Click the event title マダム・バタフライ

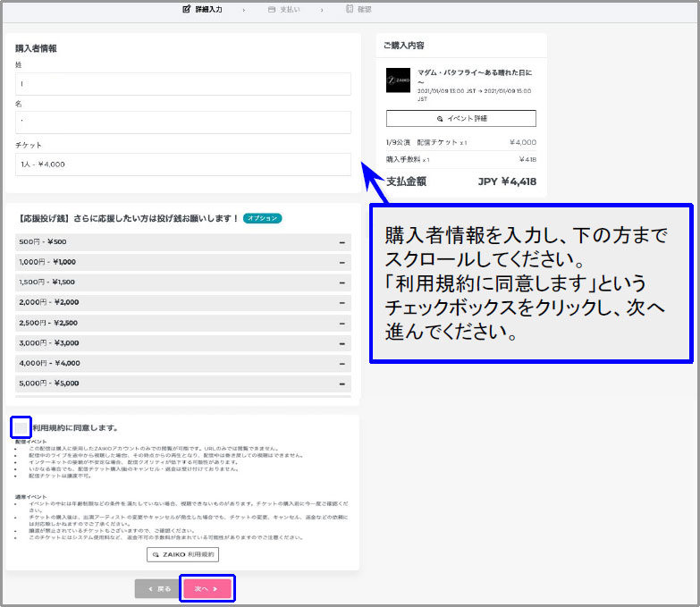click(475, 76)
